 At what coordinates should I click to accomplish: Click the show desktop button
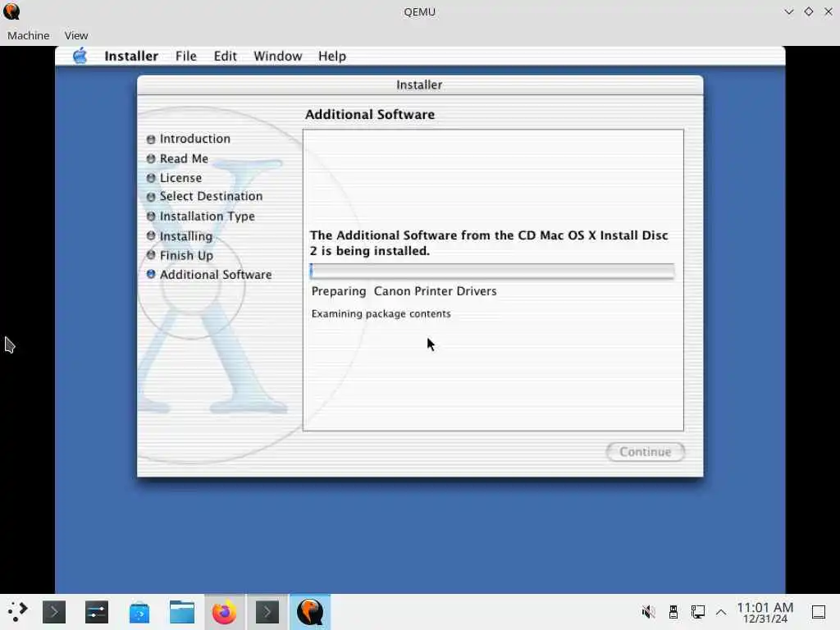click(819, 612)
